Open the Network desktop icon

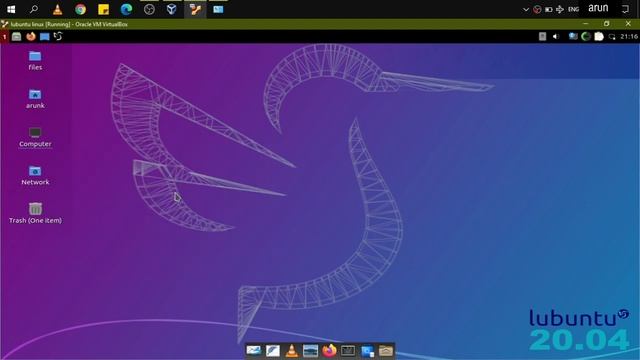coord(35,175)
